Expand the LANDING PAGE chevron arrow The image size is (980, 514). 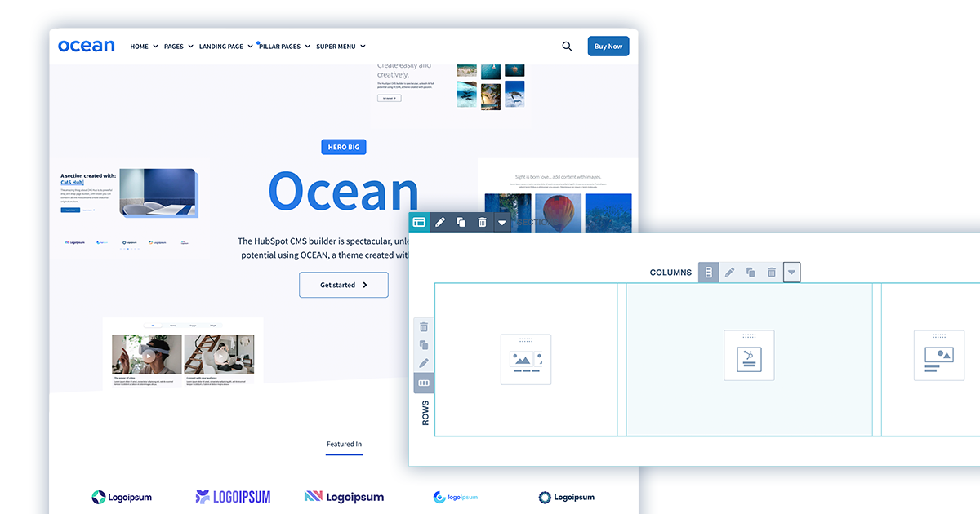pos(250,47)
